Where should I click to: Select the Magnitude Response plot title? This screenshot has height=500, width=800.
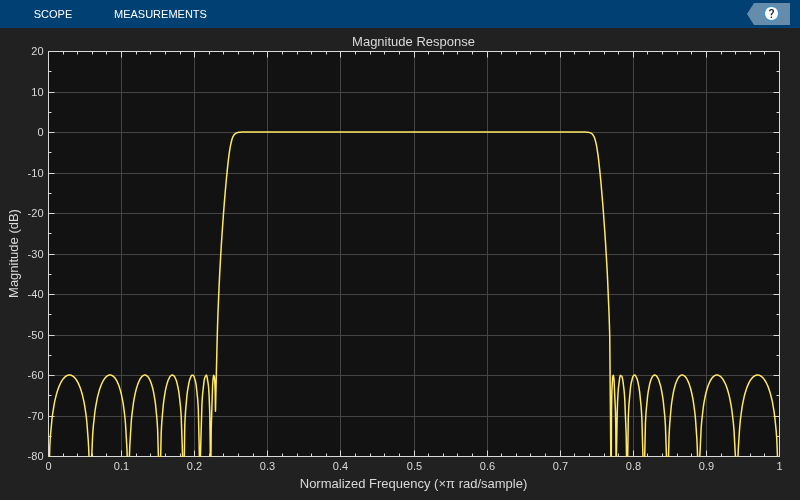[x=413, y=42]
